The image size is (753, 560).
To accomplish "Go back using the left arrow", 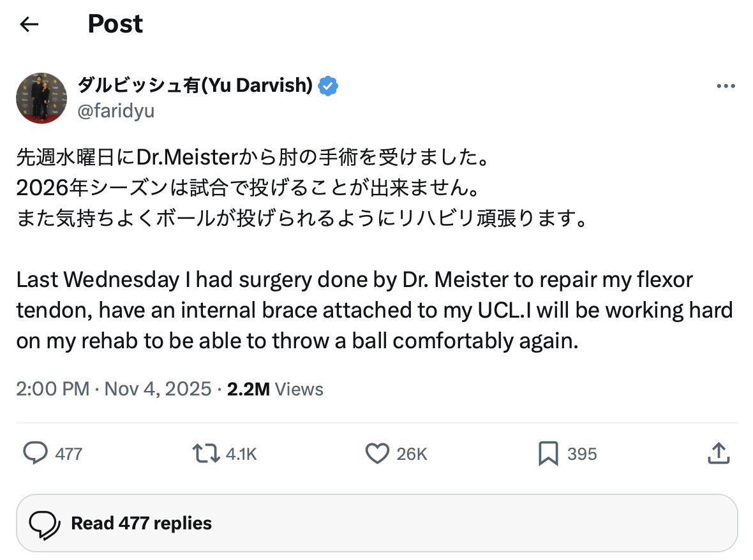I will click(x=29, y=25).
